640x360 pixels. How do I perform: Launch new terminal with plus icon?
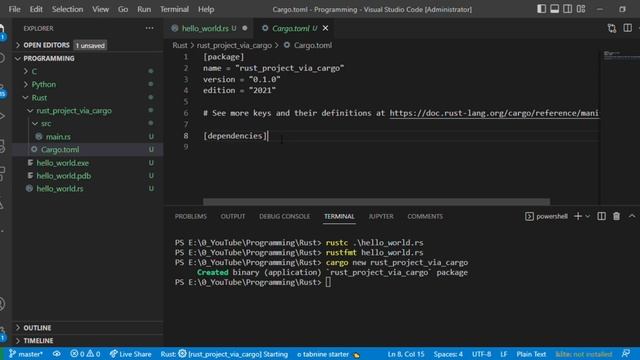point(578,216)
